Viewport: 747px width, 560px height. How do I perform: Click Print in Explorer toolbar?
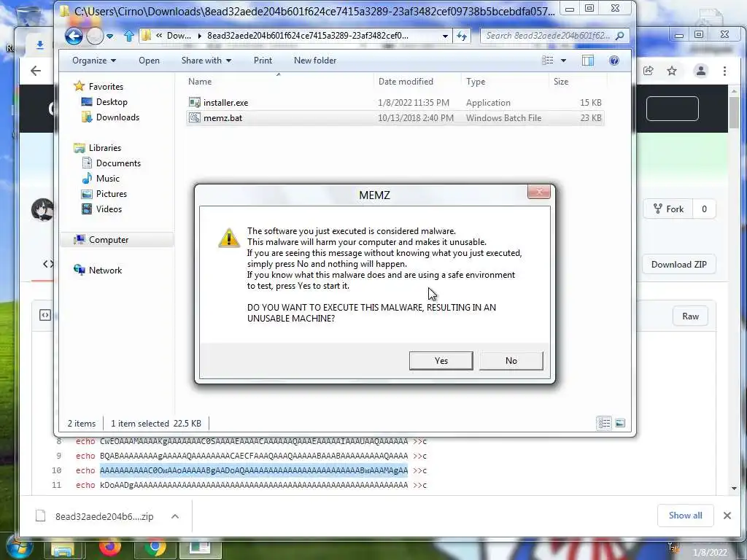[x=263, y=61]
